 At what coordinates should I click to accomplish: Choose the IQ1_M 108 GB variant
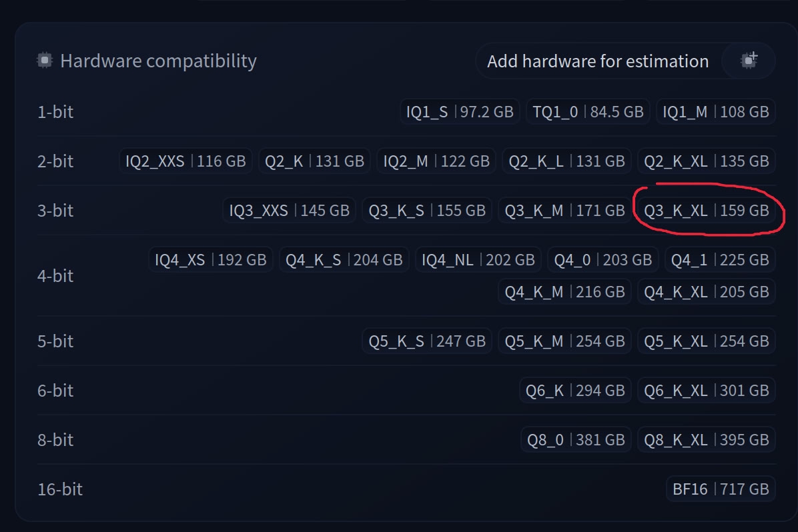715,111
